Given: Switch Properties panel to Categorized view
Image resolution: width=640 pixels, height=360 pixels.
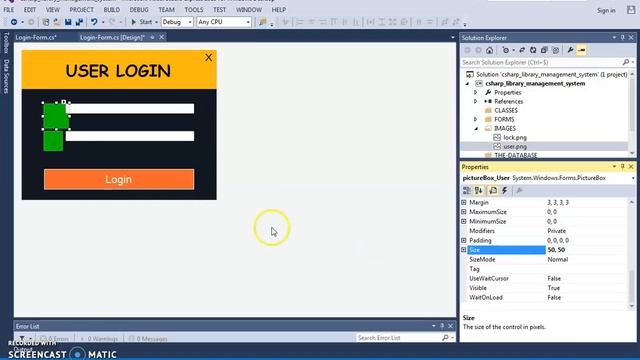Looking at the screenshot, I should pos(467,191).
